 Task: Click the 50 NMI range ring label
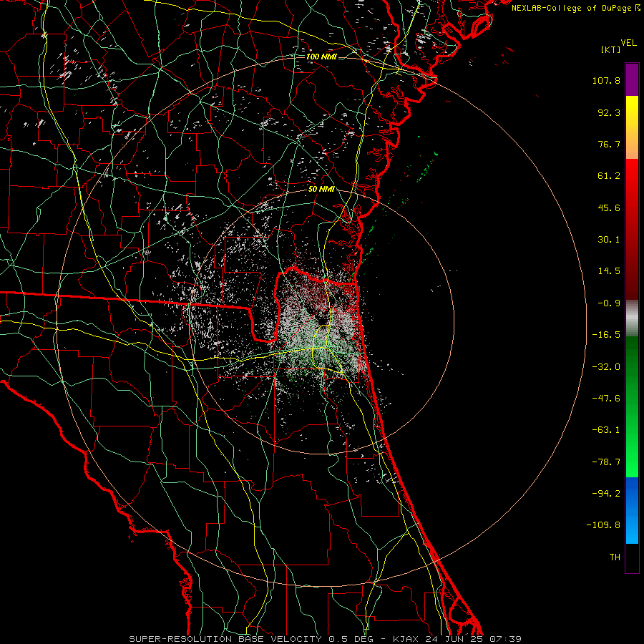click(x=321, y=190)
